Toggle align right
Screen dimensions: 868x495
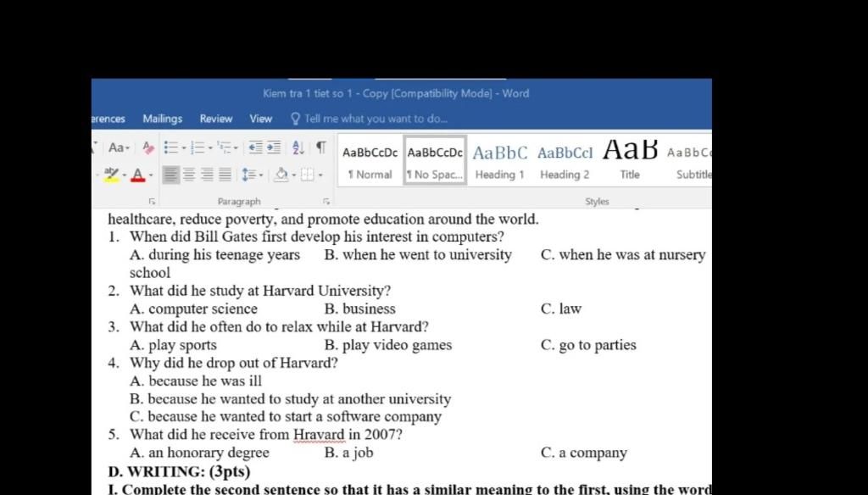[x=207, y=175]
